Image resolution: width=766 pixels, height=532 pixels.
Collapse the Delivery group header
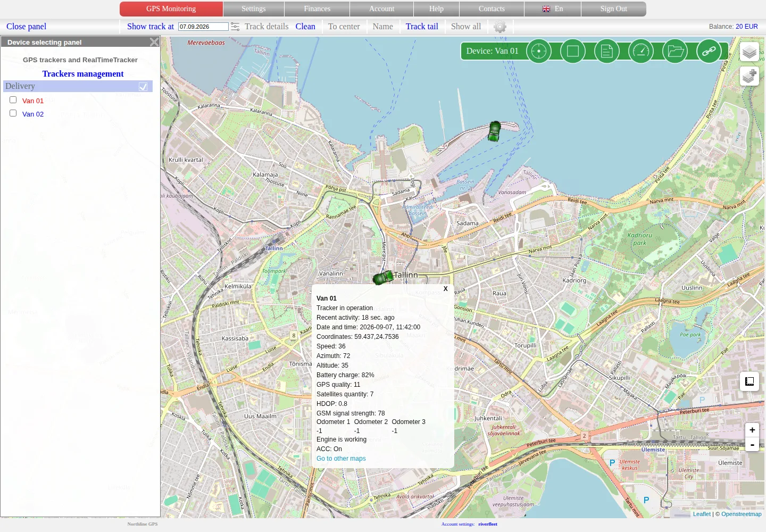[78, 86]
